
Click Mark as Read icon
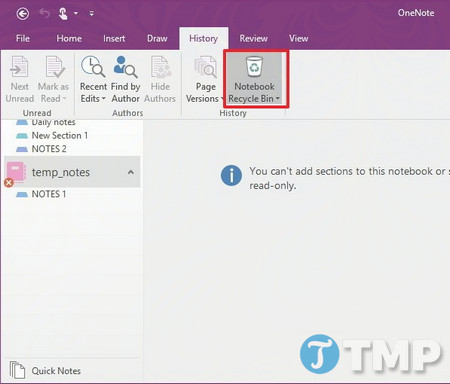coord(55,67)
